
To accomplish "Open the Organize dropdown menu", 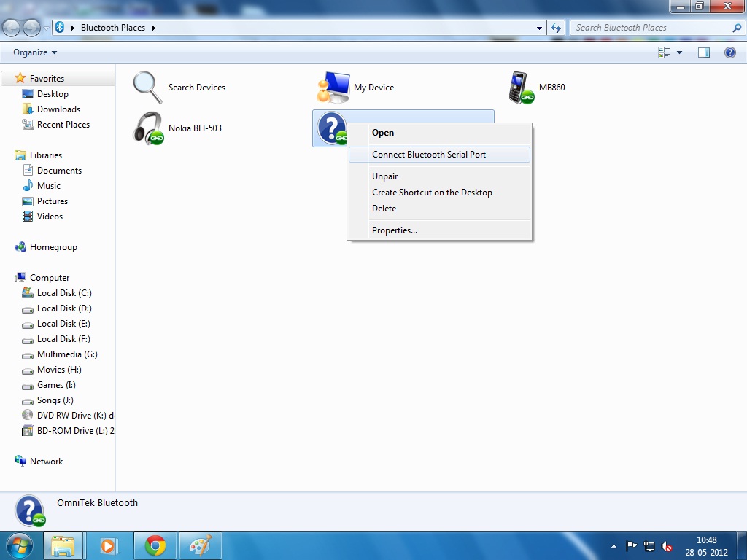I will [x=35, y=52].
